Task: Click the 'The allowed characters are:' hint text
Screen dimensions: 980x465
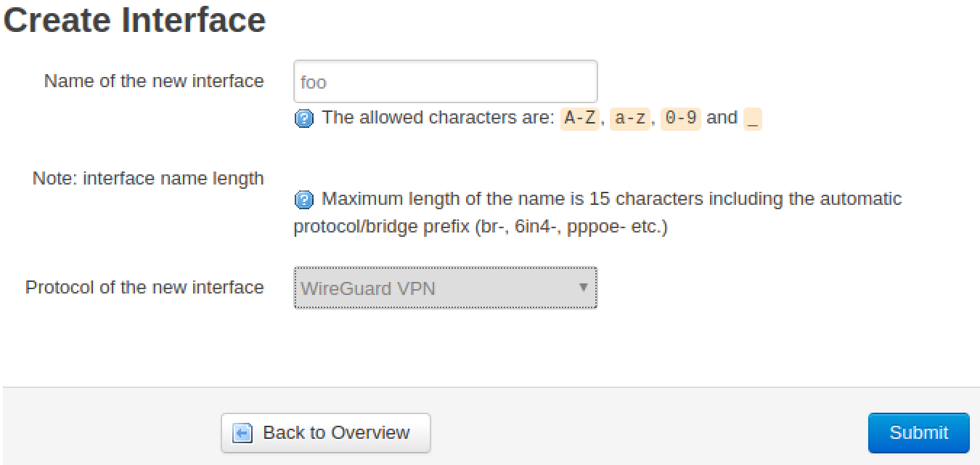Action: [x=438, y=118]
